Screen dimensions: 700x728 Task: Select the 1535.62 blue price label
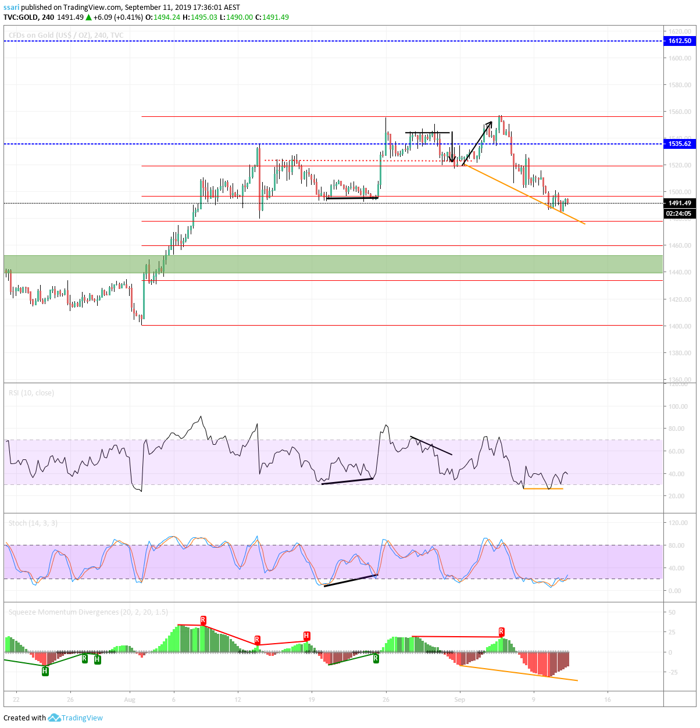point(680,144)
